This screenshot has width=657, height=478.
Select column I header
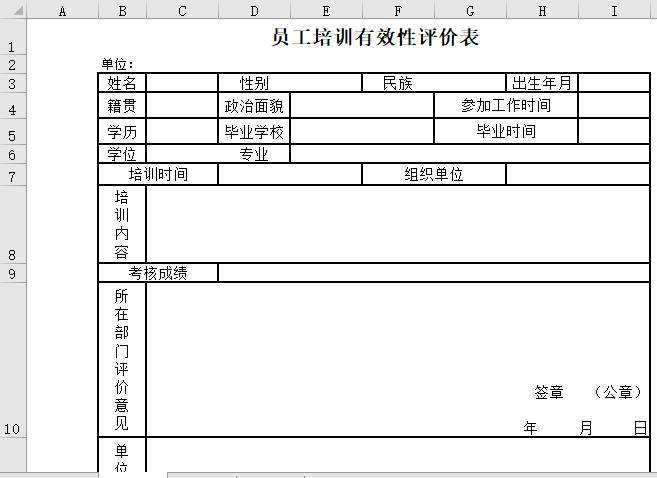tap(613, 11)
